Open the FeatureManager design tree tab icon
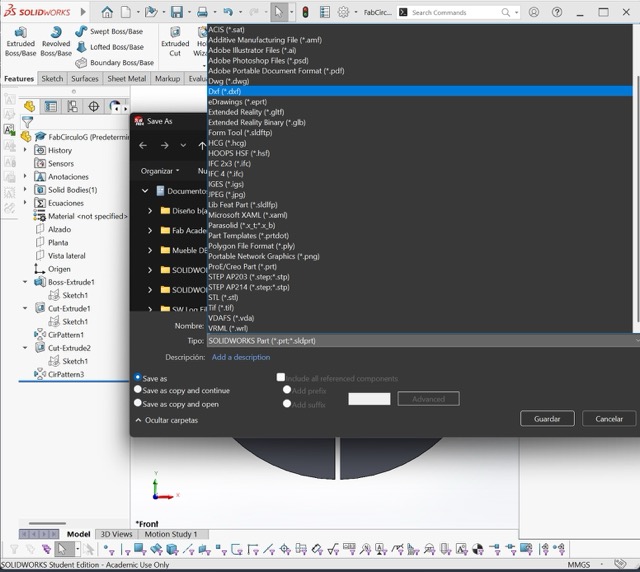The height and width of the screenshot is (572, 640). click(x=29, y=107)
